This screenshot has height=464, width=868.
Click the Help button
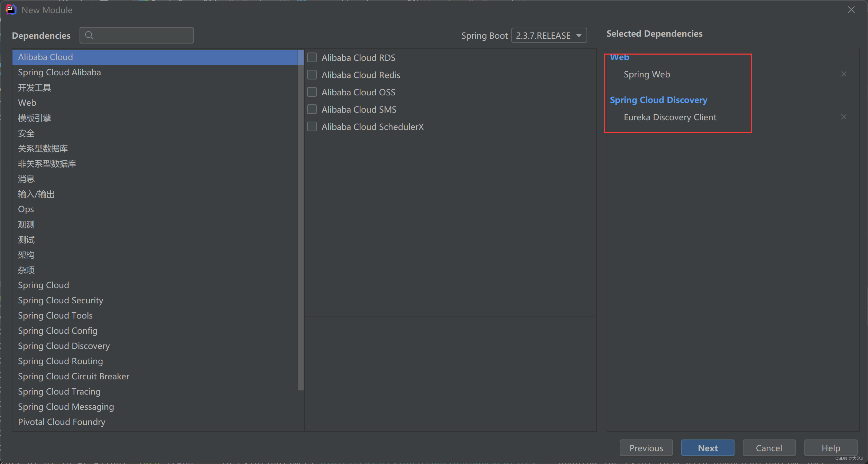click(x=831, y=448)
